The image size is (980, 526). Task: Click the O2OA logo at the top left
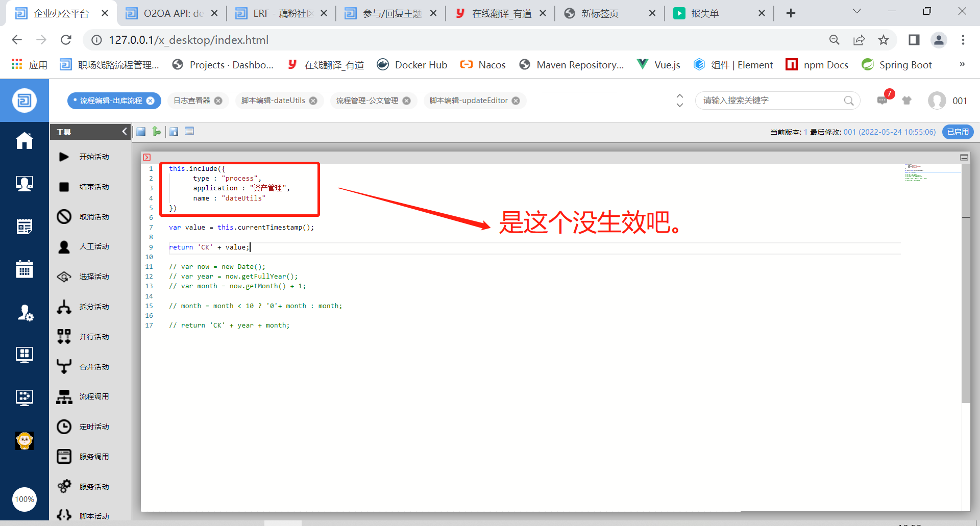coord(24,101)
